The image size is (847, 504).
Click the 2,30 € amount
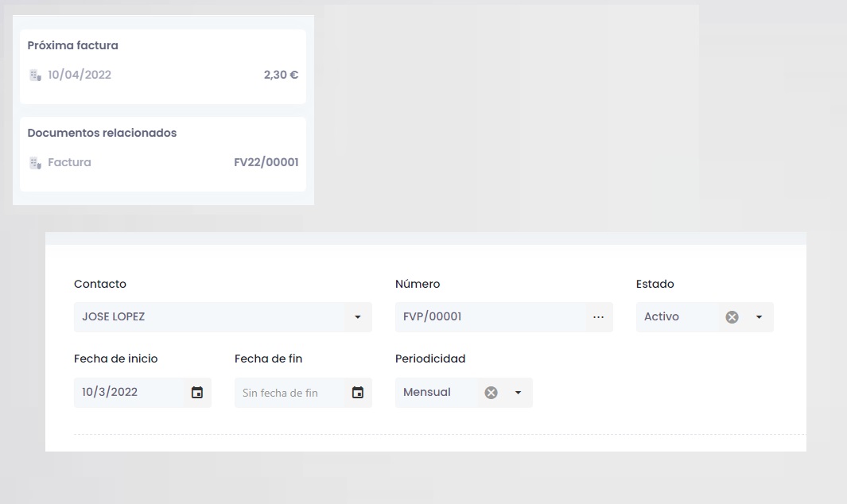pos(281,75)
